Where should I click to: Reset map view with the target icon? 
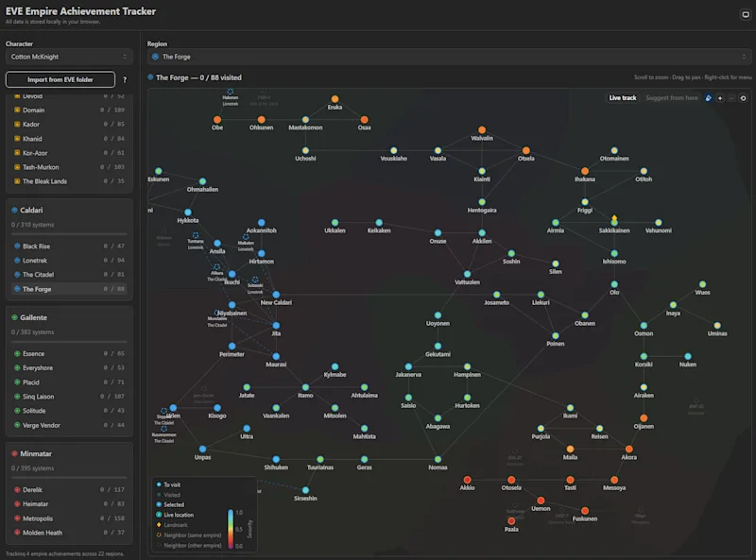(x=743, y=98)
